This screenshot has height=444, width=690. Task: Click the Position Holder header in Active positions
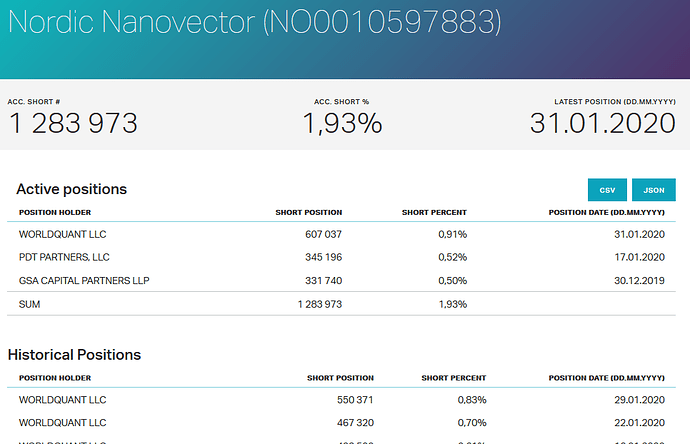(x=55, y=213)
